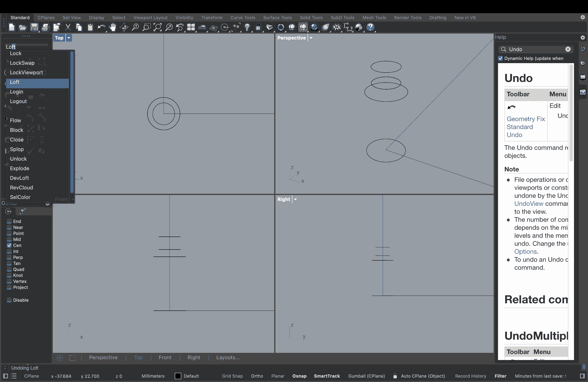Open the Print icon
Image resolution: width=588 pixels, height=382 pixels.
(x=45, y=27)
